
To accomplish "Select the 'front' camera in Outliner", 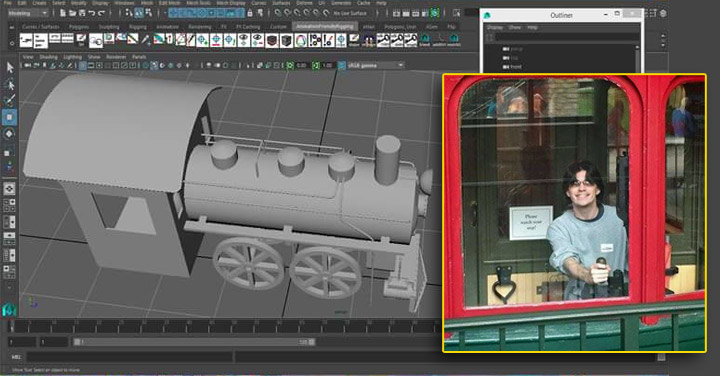I will (x=516, y=67).
